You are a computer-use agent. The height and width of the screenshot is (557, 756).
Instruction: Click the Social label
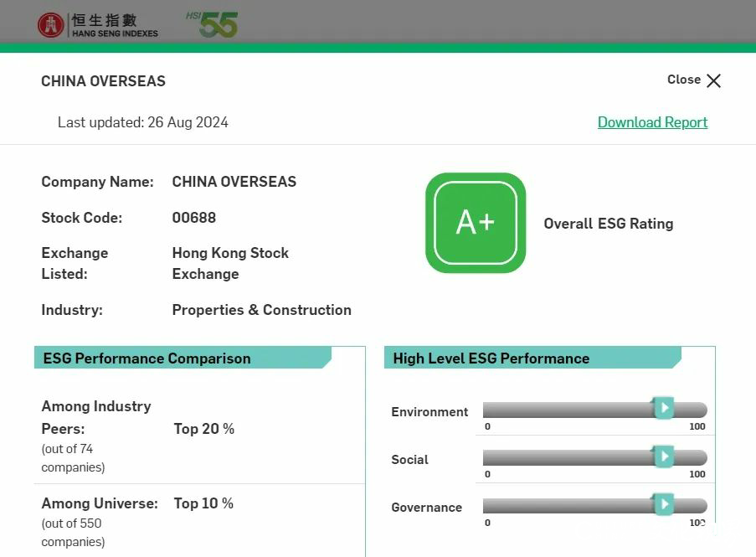(410, 460)
